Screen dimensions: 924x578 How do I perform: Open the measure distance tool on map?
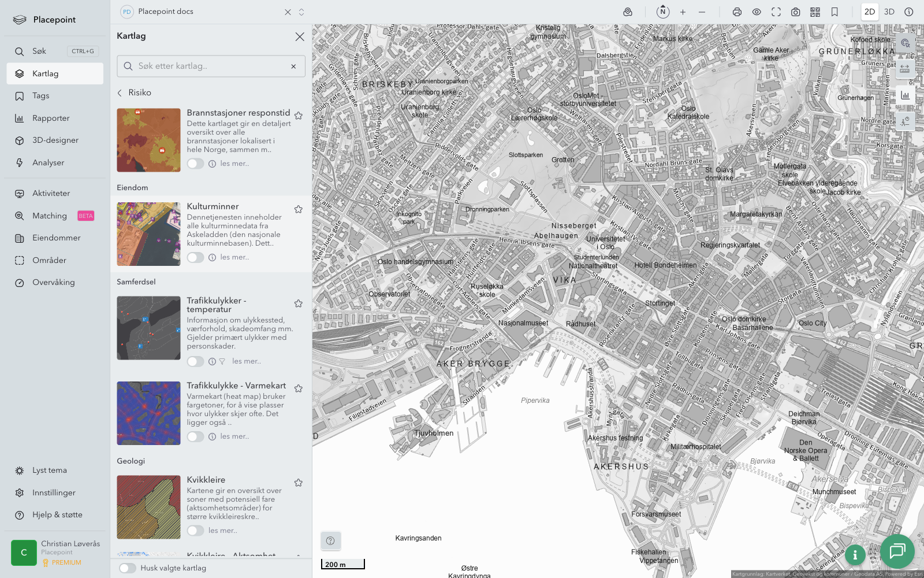[x=904, y=69]
